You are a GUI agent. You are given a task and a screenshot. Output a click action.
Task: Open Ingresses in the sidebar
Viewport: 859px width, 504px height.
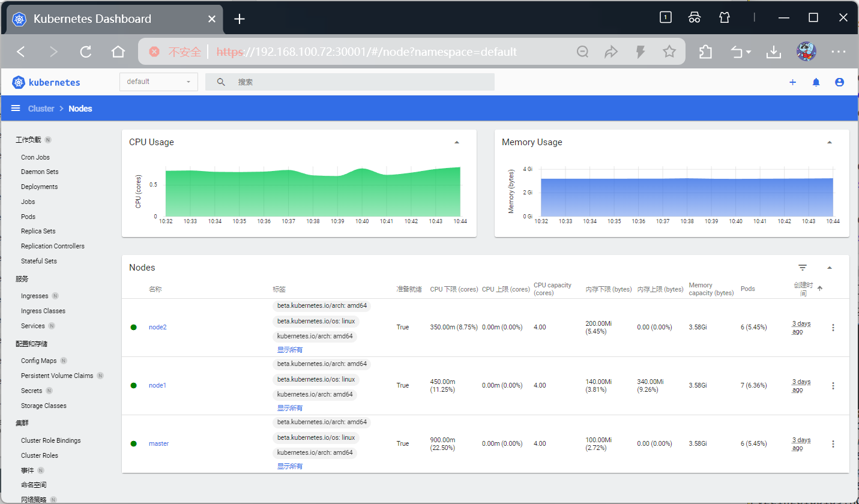35,296
